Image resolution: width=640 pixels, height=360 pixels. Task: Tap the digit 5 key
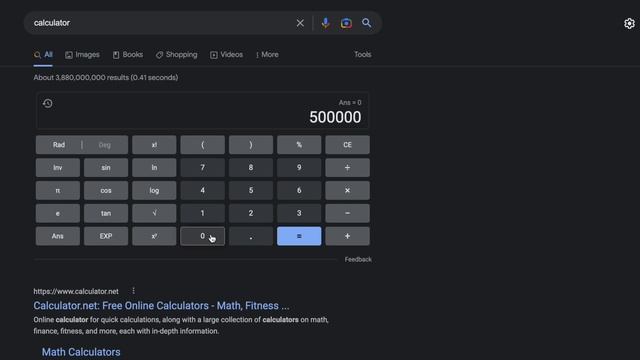[251, 191]
